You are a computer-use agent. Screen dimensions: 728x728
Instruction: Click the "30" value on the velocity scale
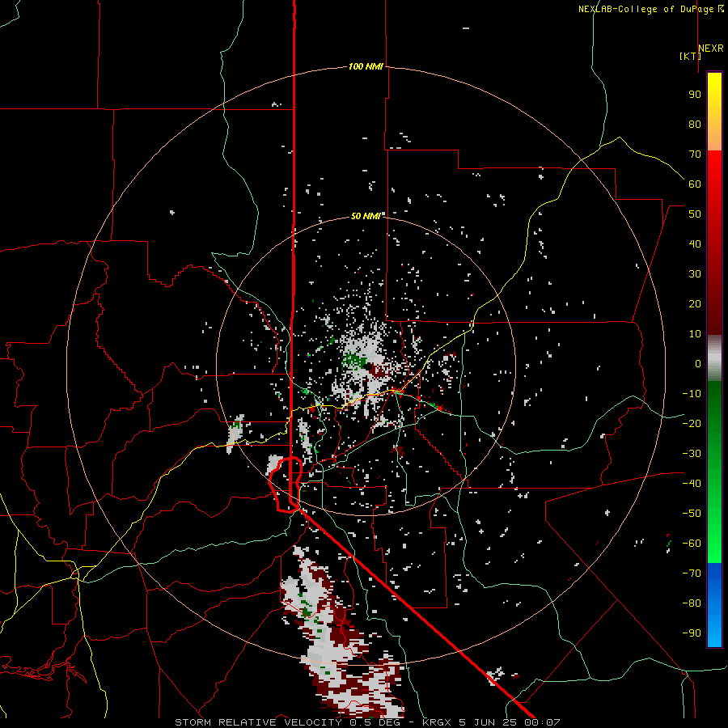(x=695, y=274)
